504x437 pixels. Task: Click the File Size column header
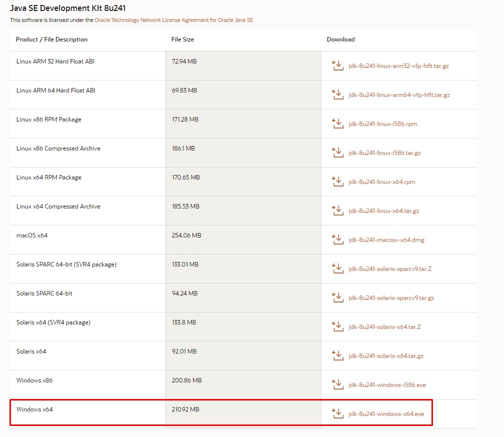[182, 39]
